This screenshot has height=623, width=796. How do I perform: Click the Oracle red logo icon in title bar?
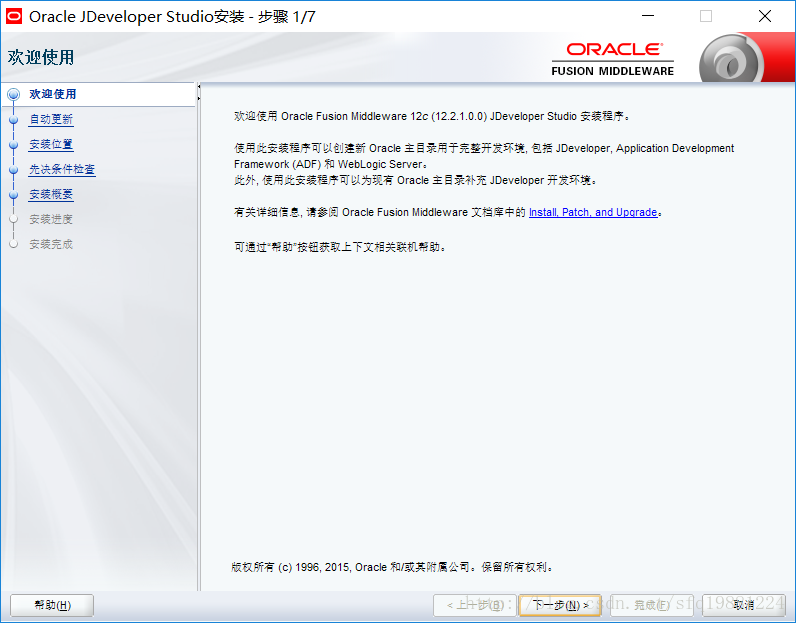14,16
